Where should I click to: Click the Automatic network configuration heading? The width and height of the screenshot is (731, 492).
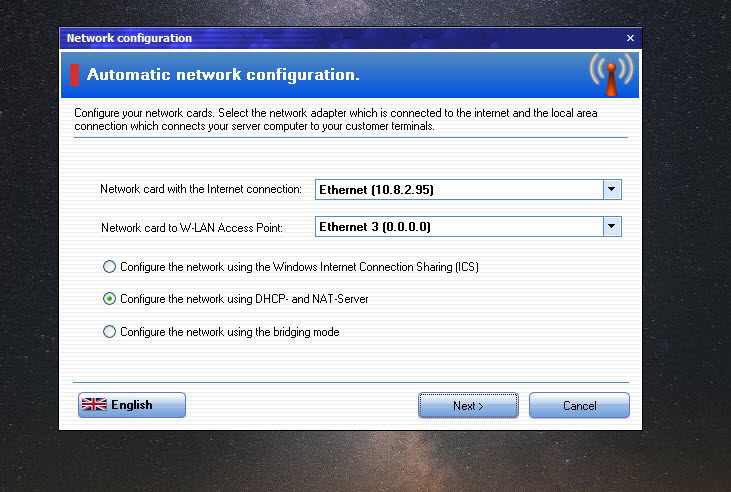223,75
